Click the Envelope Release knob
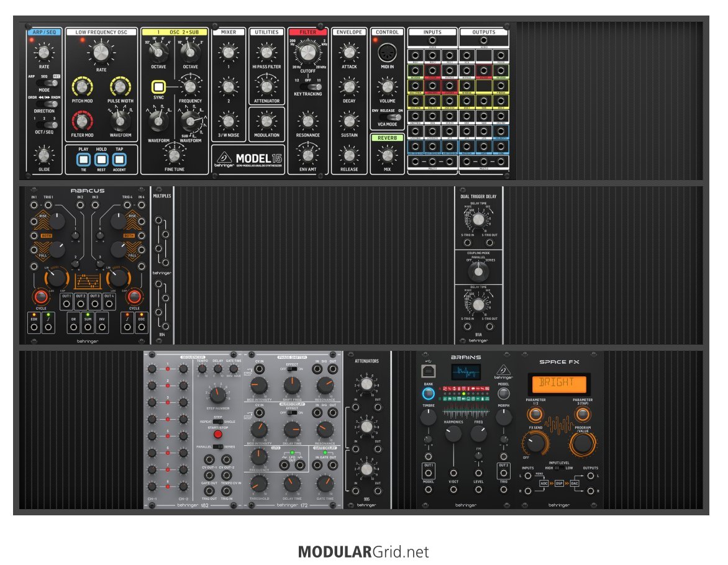 [348, 155]
